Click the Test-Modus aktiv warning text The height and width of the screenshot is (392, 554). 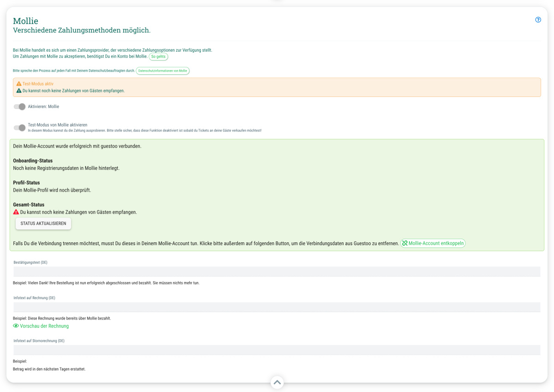tap(38, 84)
